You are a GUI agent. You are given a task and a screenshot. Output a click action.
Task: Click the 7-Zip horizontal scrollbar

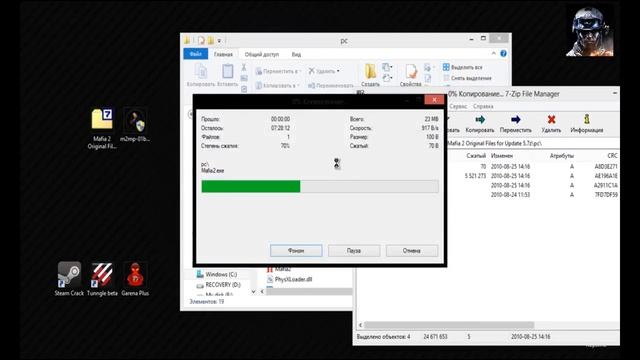pyautogui.click(x=449, y=325)
